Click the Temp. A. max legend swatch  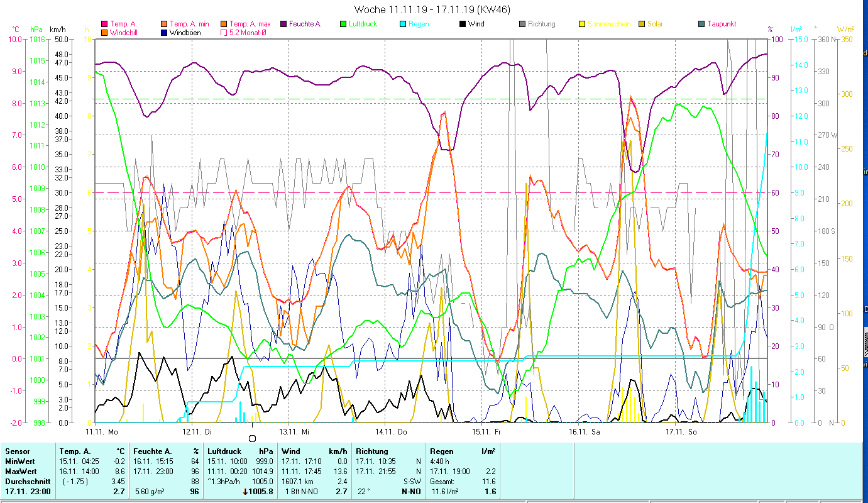tap(224, 24)
